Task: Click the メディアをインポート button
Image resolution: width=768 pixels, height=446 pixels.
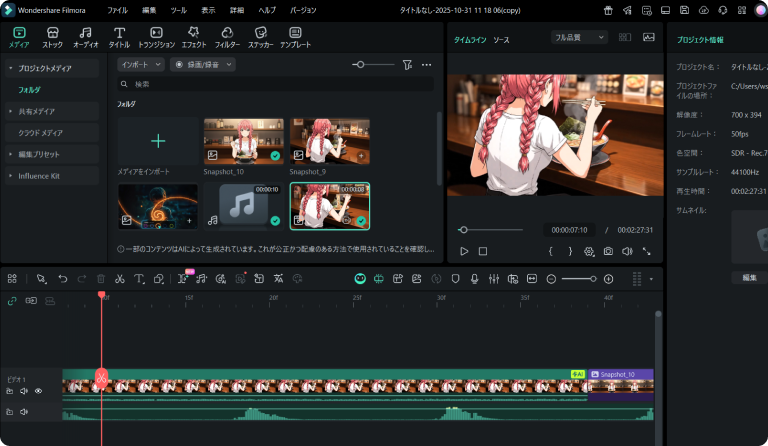Action: point(157,142)
